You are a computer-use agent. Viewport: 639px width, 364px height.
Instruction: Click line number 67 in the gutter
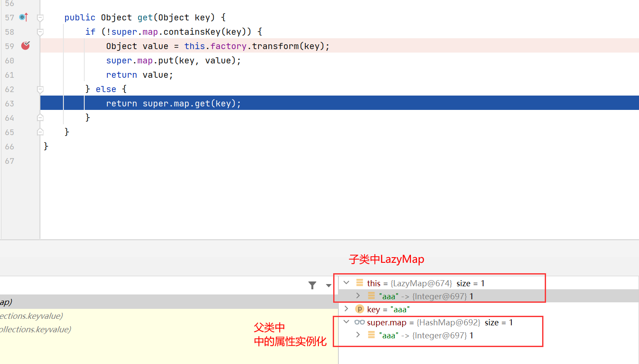click(x=10, y=161)
